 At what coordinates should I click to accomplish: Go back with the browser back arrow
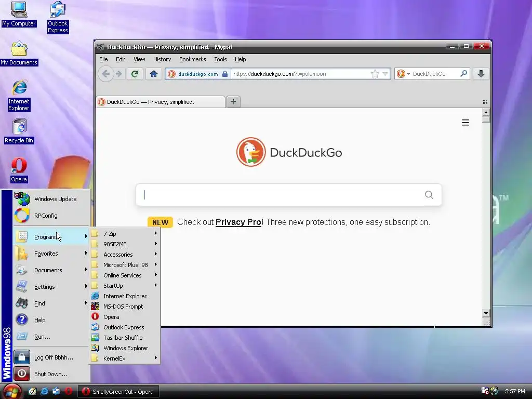pos(105,74)
